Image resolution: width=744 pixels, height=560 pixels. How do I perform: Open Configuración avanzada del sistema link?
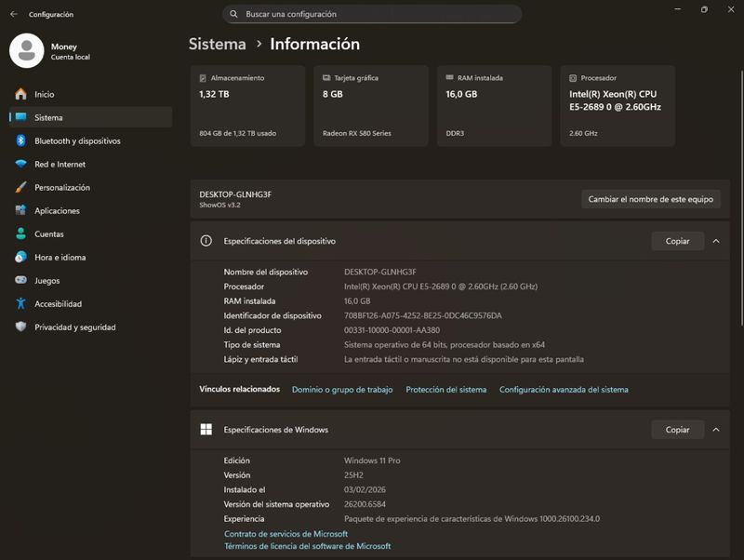(564, 389)
